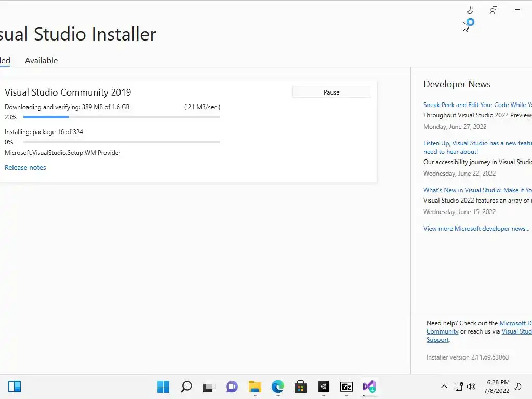Open the send feedback icon
Image resolution: width=532 pixels, height=399 pixels.
point(494,10)
